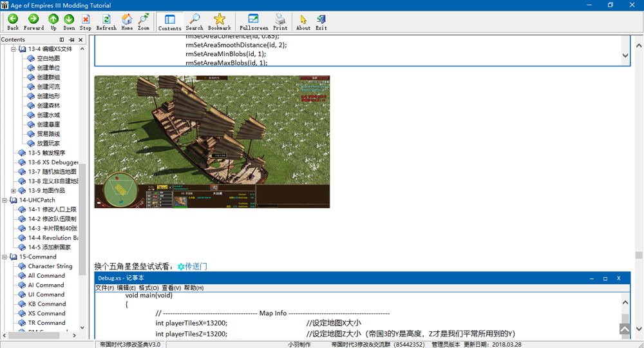Open the About dialog
644x348 pixels.
(303, 22)
